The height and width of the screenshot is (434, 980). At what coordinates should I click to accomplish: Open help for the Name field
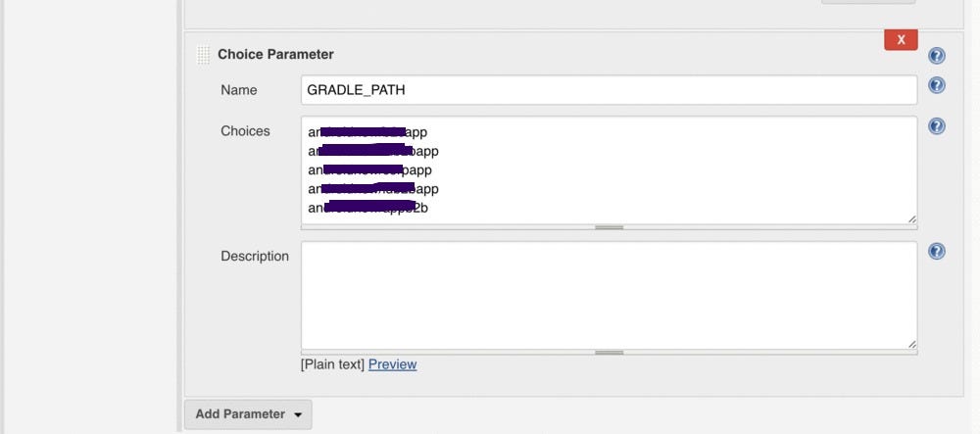[937, 85]
